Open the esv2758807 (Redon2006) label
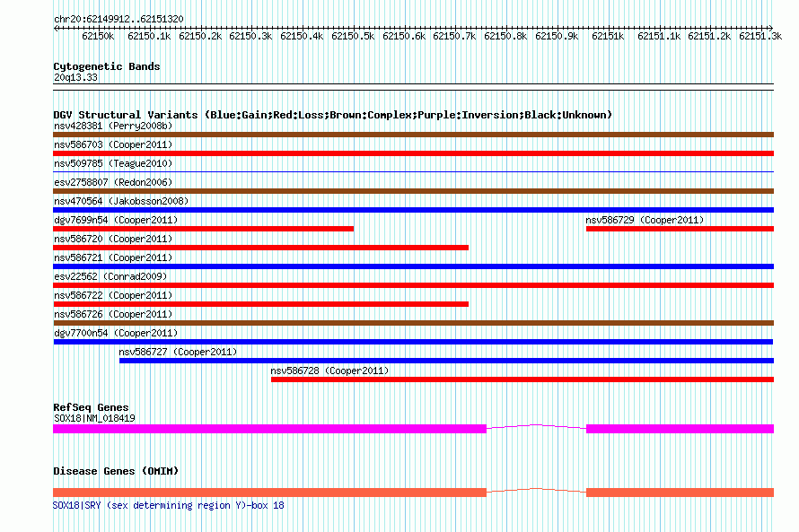Viewport: 799px width, 532px height. click(113, 182)
